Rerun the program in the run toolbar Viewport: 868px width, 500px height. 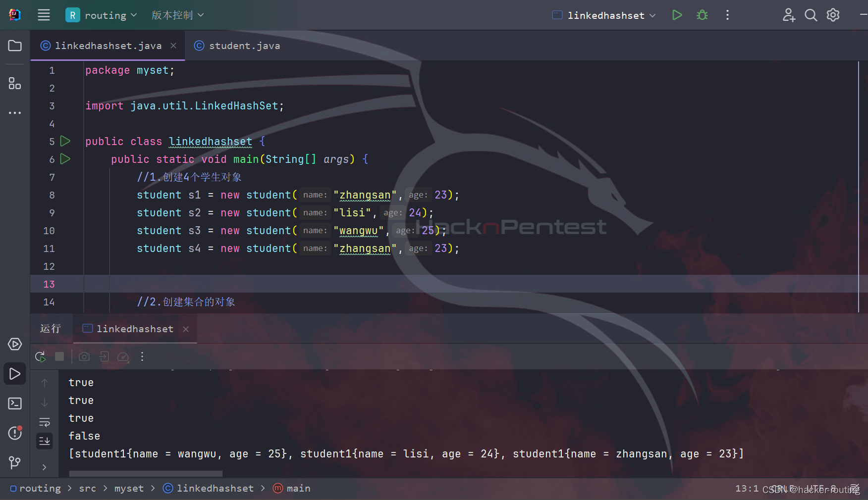[x=40, y=356]
